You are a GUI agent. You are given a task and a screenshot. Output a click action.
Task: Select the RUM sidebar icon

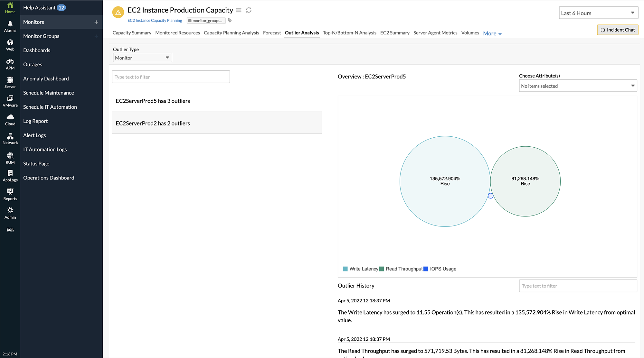point(10,157)
